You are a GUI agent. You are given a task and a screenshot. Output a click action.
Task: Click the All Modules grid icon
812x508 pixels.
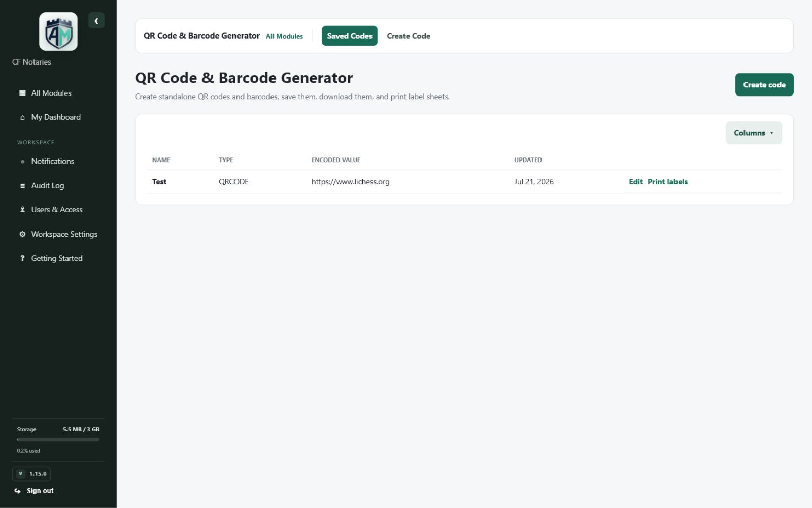coord(22,93)
